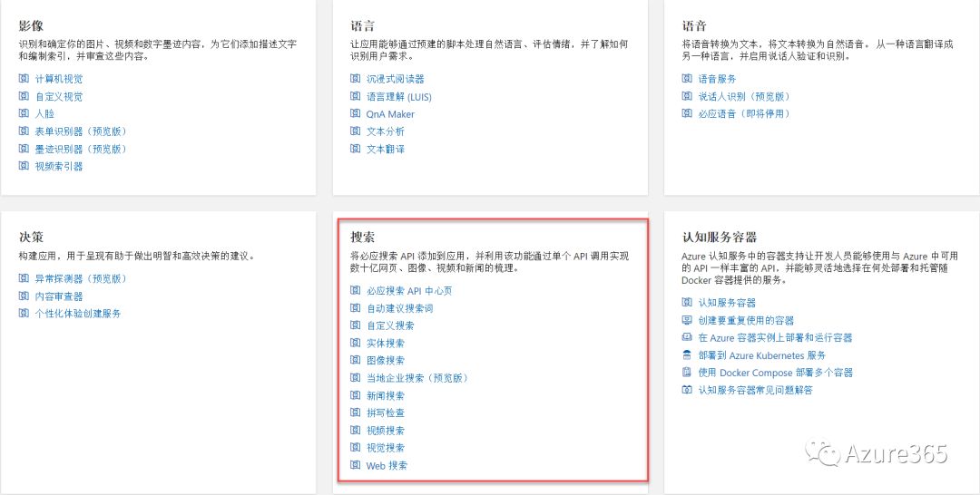Open the 拼写检查 link
Screen dimensions: 980x495
(385, 413)
